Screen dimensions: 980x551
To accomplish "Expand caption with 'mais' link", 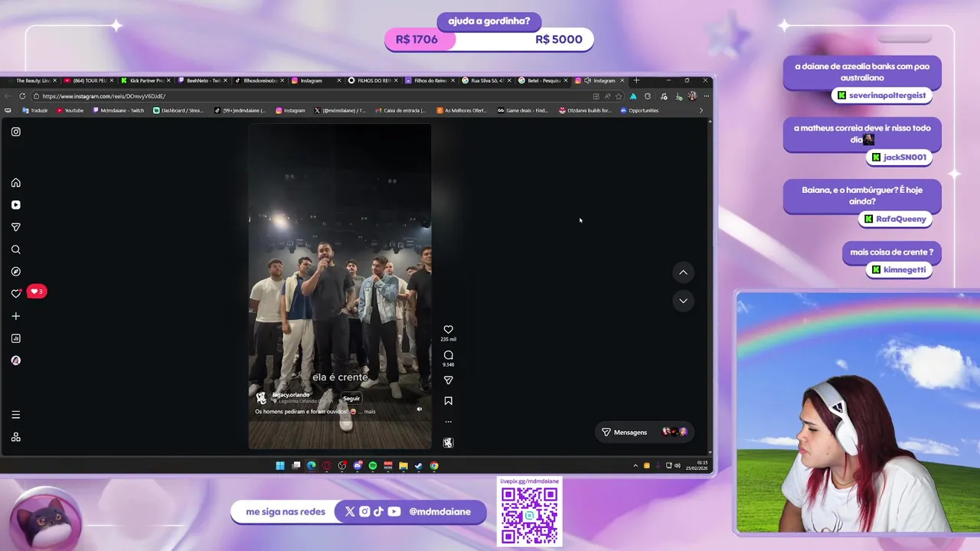I will 370,412.
